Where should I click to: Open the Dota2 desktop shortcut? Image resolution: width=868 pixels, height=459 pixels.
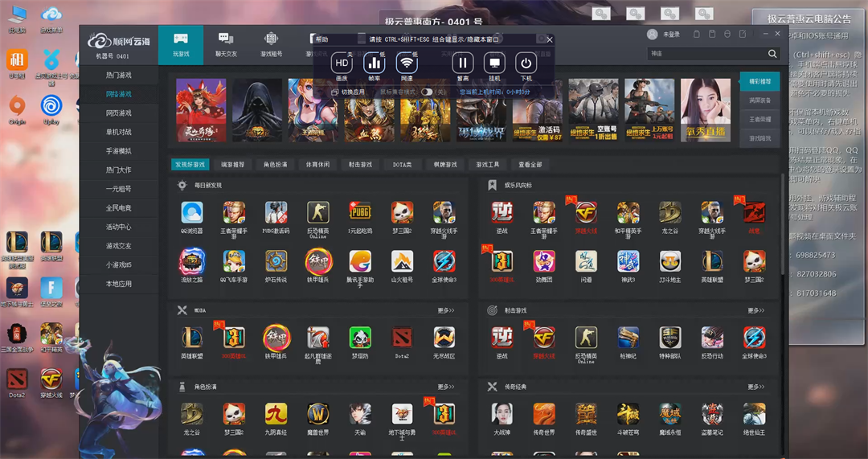[x=17, y=383]
